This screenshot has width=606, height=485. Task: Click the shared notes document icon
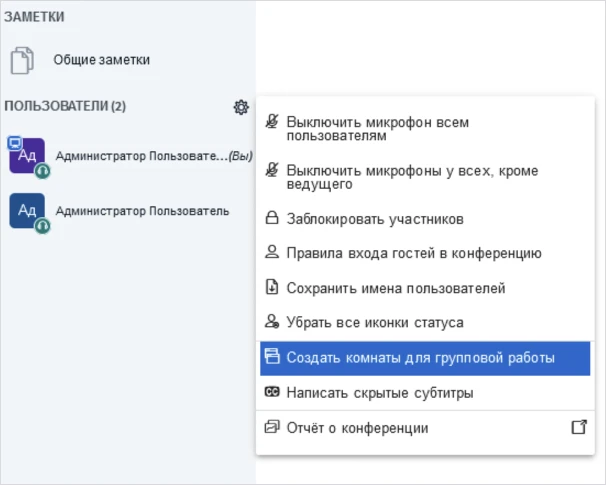22,60
